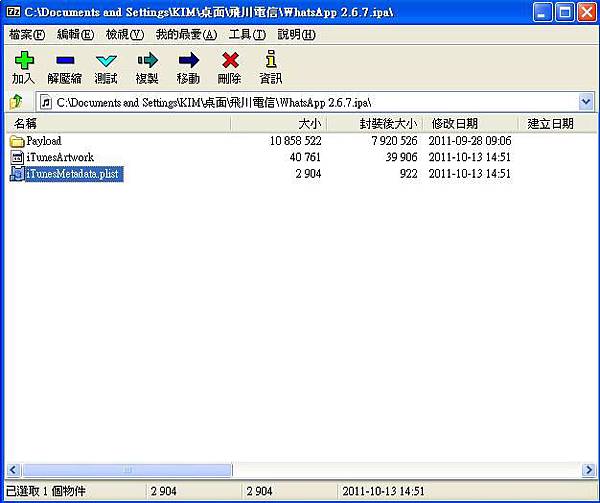Click the iTunesMetadata.plist file icon

[x=17, y=174]
